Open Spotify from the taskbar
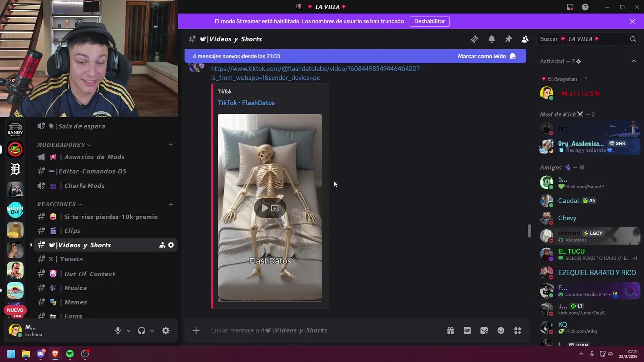 coord(70,354)
